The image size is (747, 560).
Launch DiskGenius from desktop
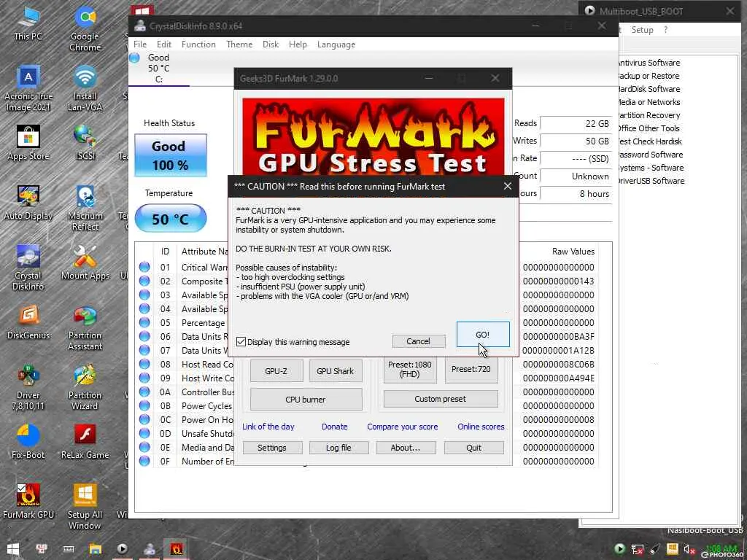(x=28, y=322)
